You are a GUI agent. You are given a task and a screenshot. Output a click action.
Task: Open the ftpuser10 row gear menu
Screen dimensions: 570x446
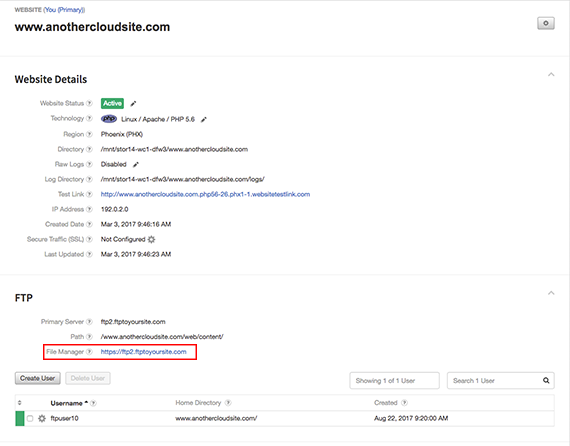(42, 418)
